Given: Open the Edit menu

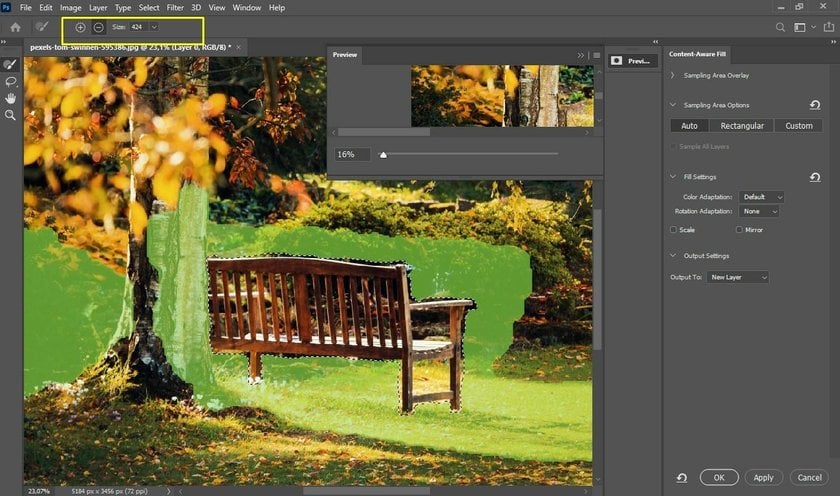Looking at the screenshot, I should [x=46, y=7].
